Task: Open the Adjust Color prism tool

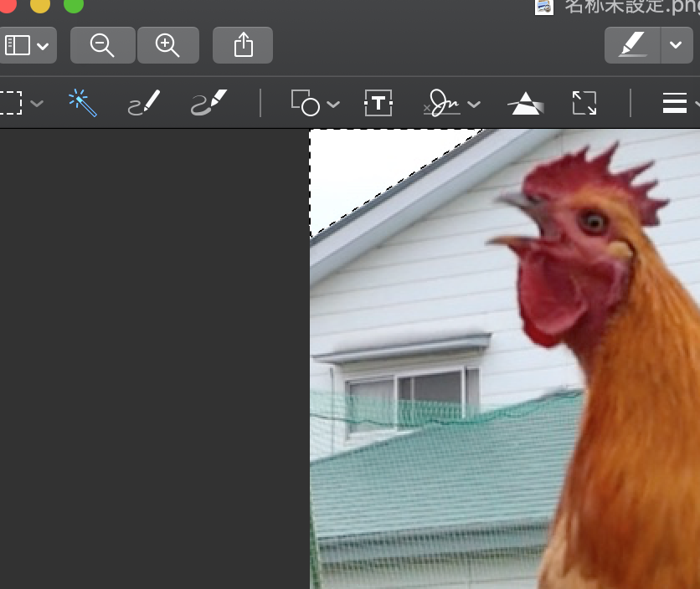Action: (x=526, y=103)
